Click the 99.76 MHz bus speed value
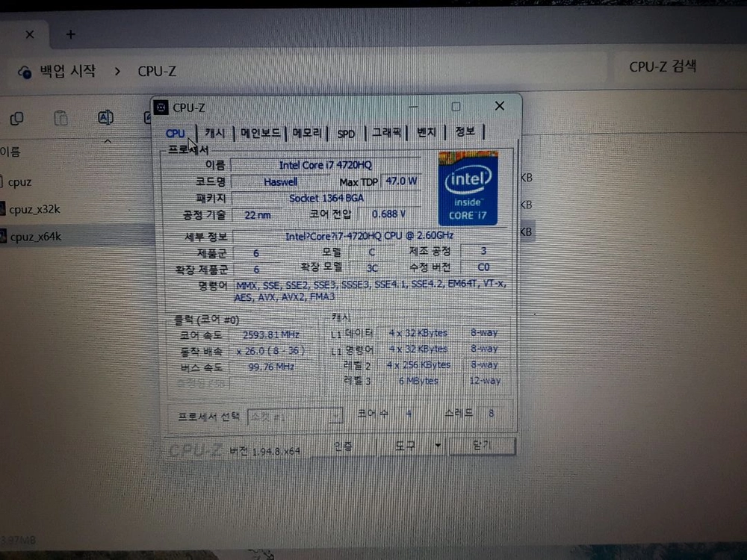Screen dimensions: 747x560 click(271, 367)
